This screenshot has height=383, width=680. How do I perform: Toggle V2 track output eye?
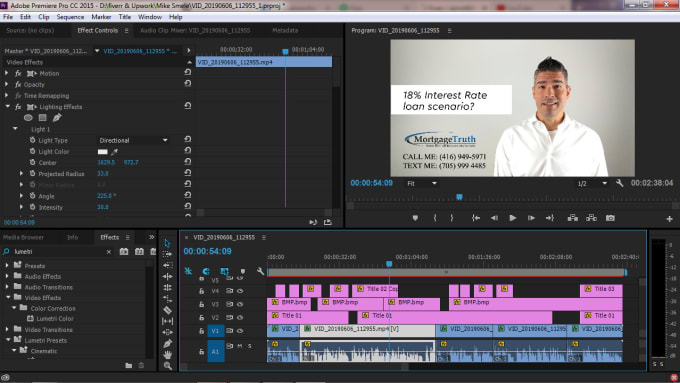point(240,318)
